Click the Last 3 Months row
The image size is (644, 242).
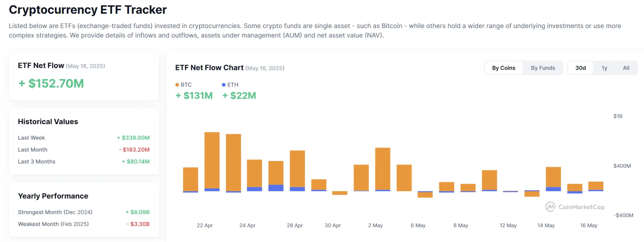84,162
